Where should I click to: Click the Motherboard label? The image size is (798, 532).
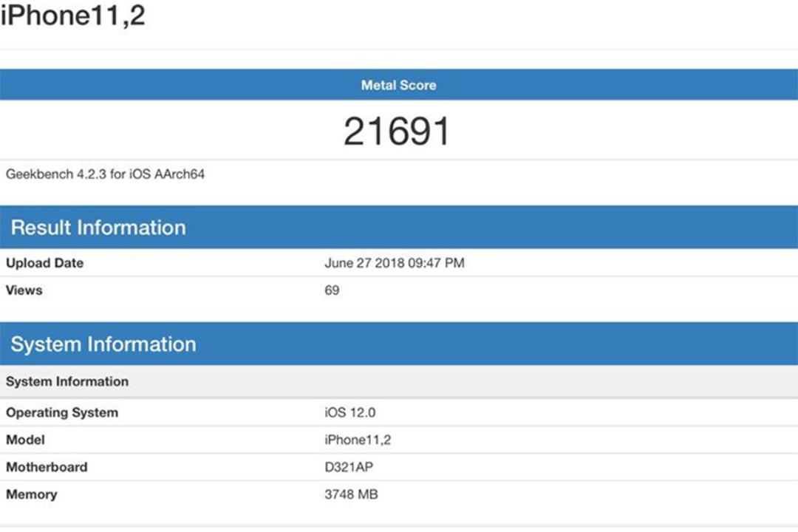[x=47, y=467]
